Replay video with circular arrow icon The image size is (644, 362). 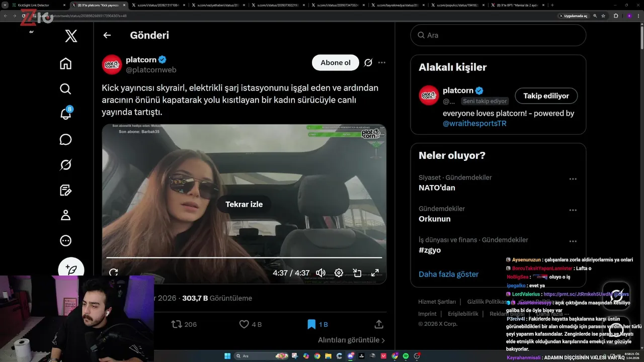tap(114, 273)
